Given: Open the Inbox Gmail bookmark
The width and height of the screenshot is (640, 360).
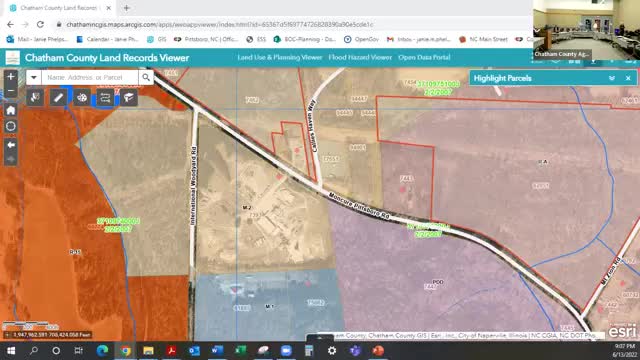Looking at the screenshot, I should [x=419, y=39].
